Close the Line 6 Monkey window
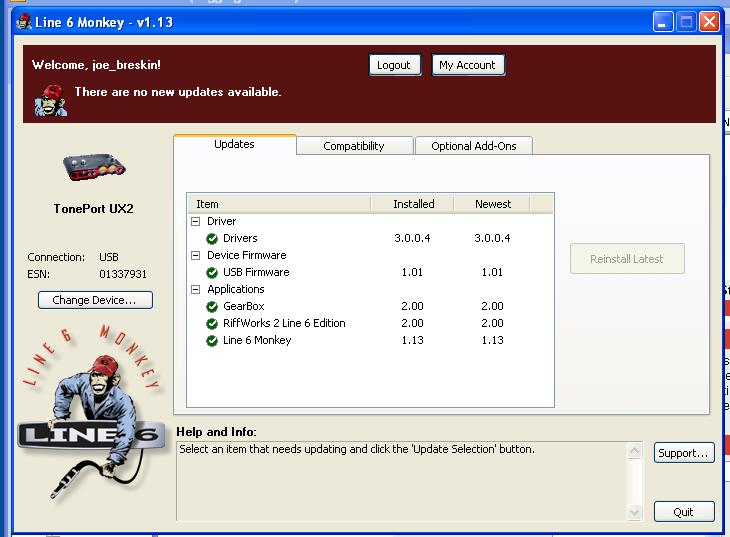Screen dimensions: 730x537 (x=709, y=22)
